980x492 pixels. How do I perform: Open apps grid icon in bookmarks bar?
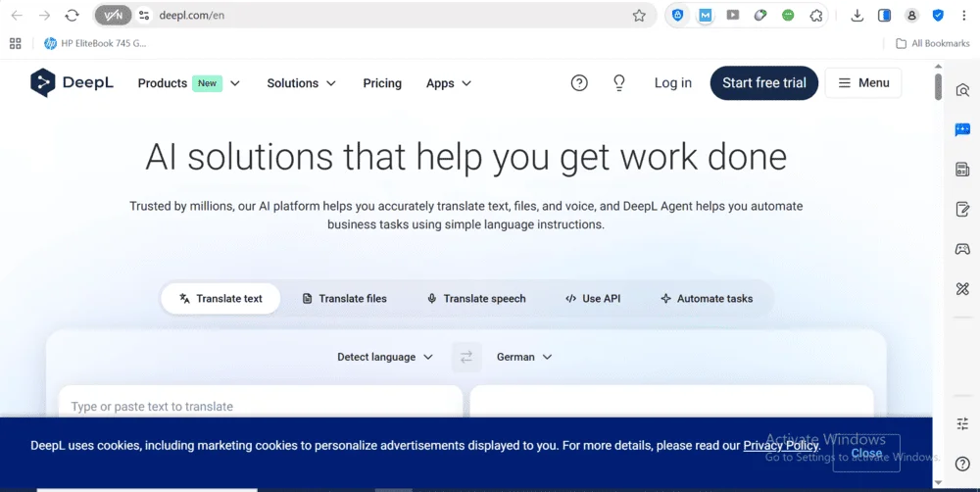click(16, 43)
